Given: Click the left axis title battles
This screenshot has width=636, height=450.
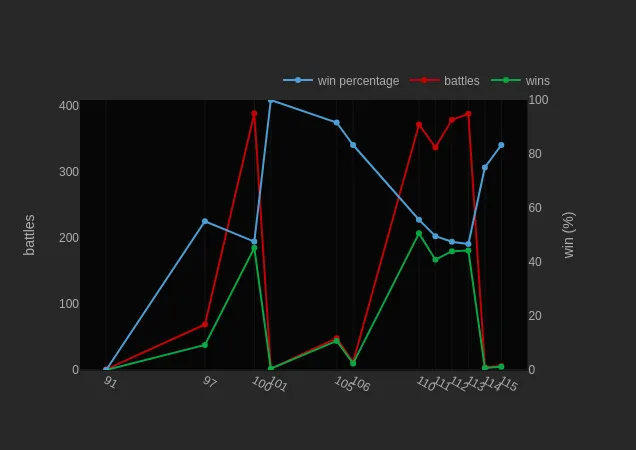Looking at the screenshot, I should (29, 235).
